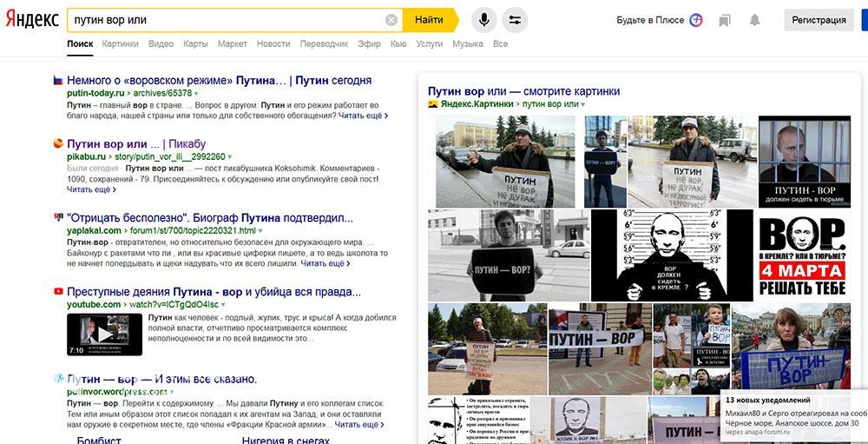Switch to the Видео tab
The height and width of the screenshot is (444, 868).
(x=161, y=43)
